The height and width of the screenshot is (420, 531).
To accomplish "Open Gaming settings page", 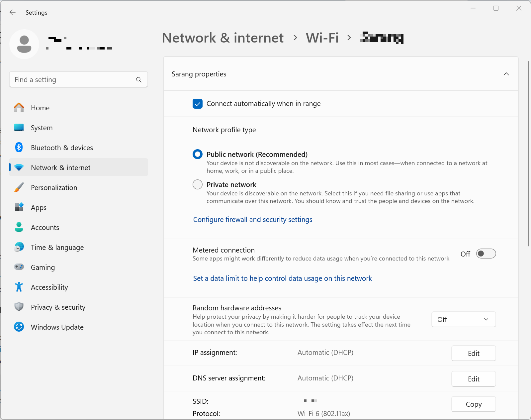I will click(78, 267).
